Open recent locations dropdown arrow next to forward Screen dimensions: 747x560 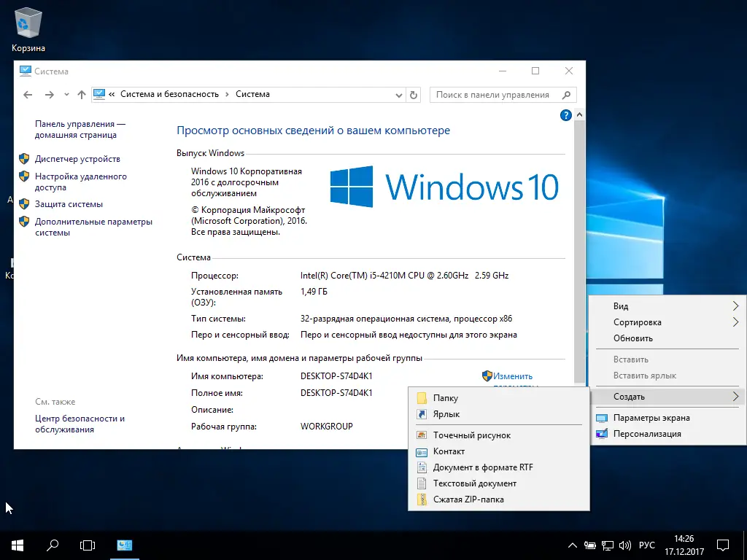pos(66,95)
